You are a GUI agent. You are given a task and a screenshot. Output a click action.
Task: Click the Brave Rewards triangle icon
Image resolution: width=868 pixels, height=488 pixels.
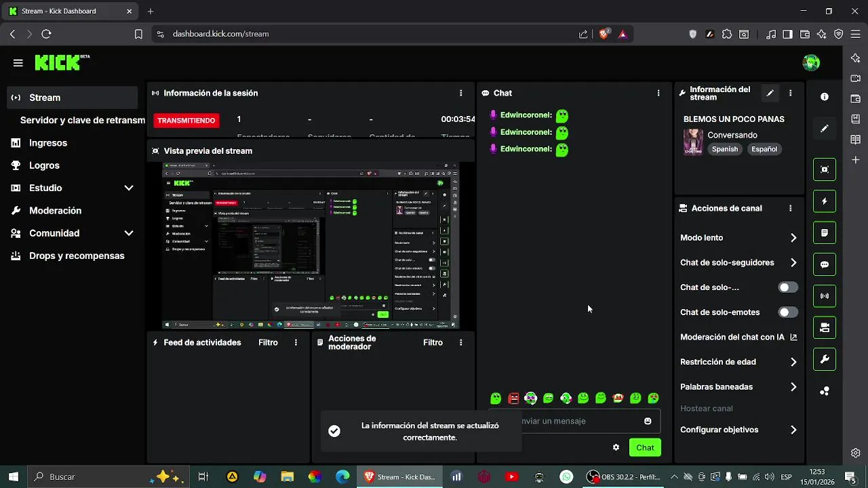point(623,34)
